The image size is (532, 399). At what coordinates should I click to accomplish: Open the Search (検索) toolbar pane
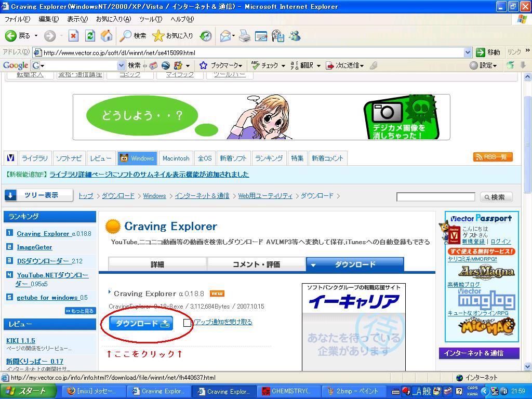(134, 36)
